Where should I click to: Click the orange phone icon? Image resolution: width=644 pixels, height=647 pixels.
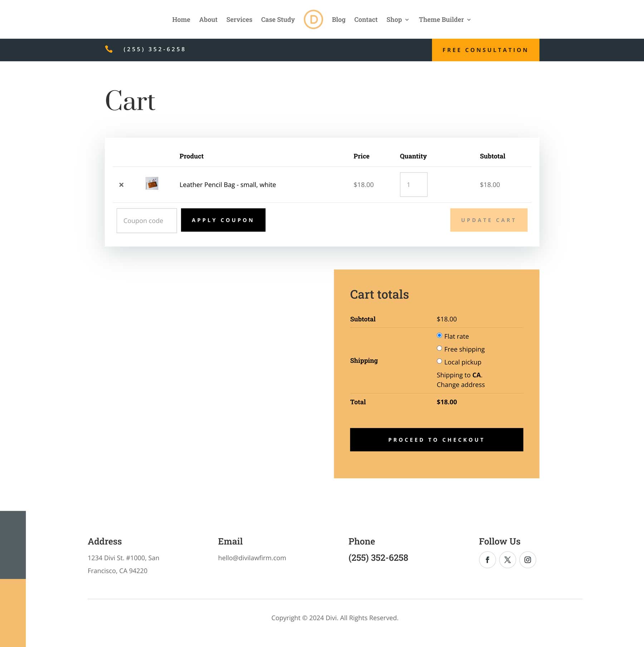coord(109,49)
